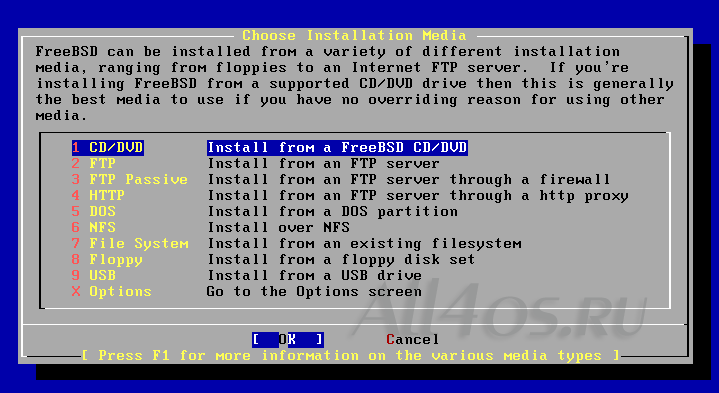This screenshot has height=393, width=719.
Task: Choose the File System entry
Action: [x=130, y=244]
